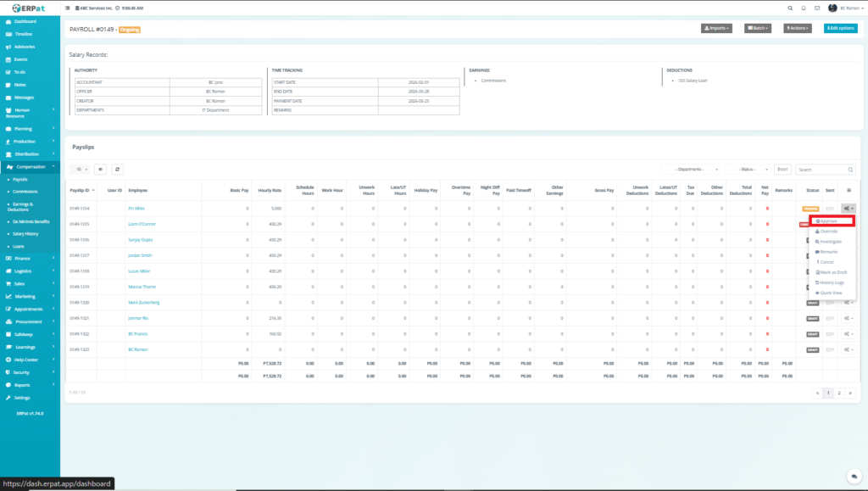Click the Excel export button

click(x=783, y=170)
